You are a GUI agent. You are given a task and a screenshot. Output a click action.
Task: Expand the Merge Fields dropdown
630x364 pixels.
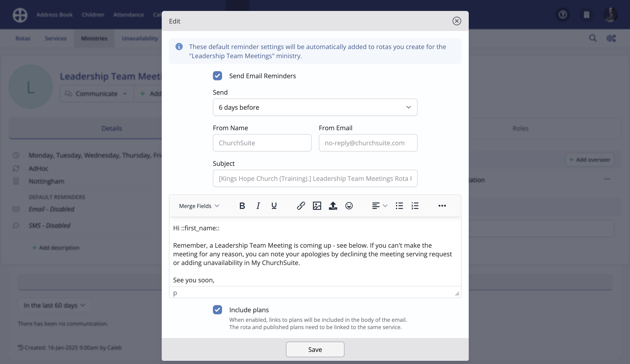click(199, 206)
